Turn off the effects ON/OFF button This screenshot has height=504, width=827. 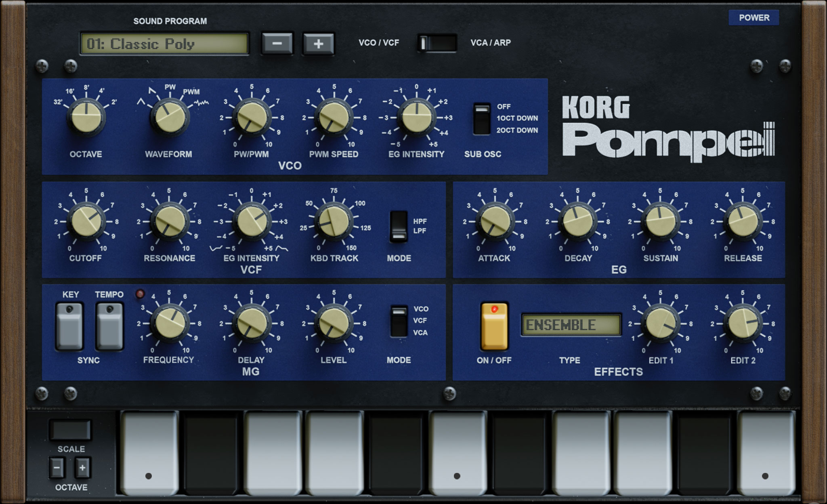[x=494, y=326]
